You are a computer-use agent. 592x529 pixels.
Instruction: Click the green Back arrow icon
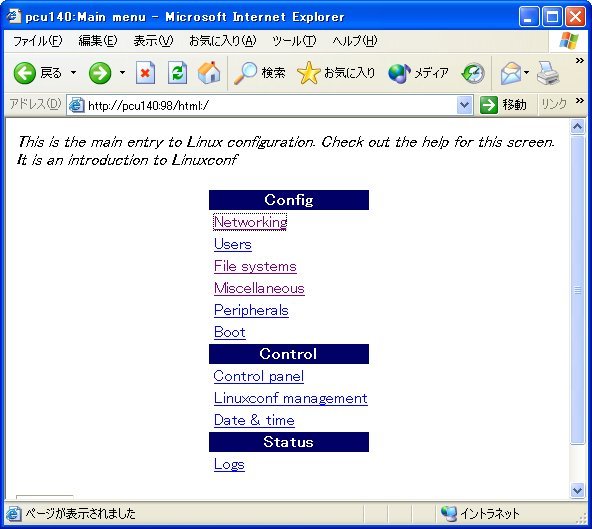point(25,72)
